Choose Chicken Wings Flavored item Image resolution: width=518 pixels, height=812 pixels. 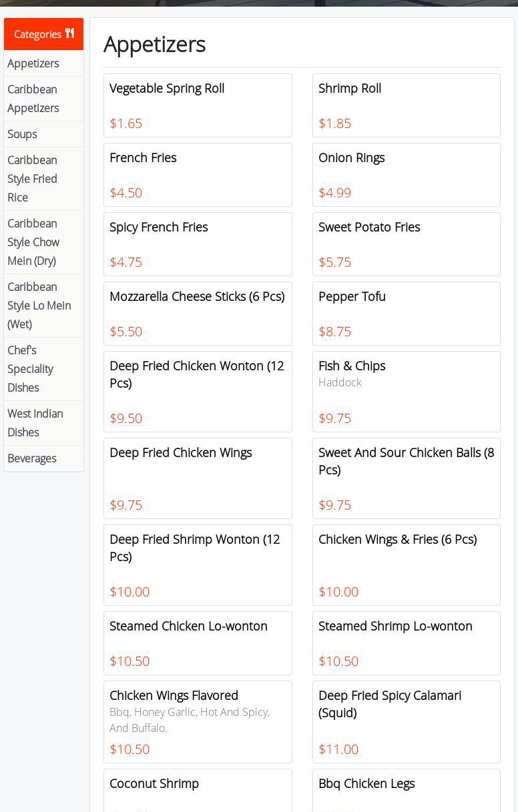click(x=198, y=722)
